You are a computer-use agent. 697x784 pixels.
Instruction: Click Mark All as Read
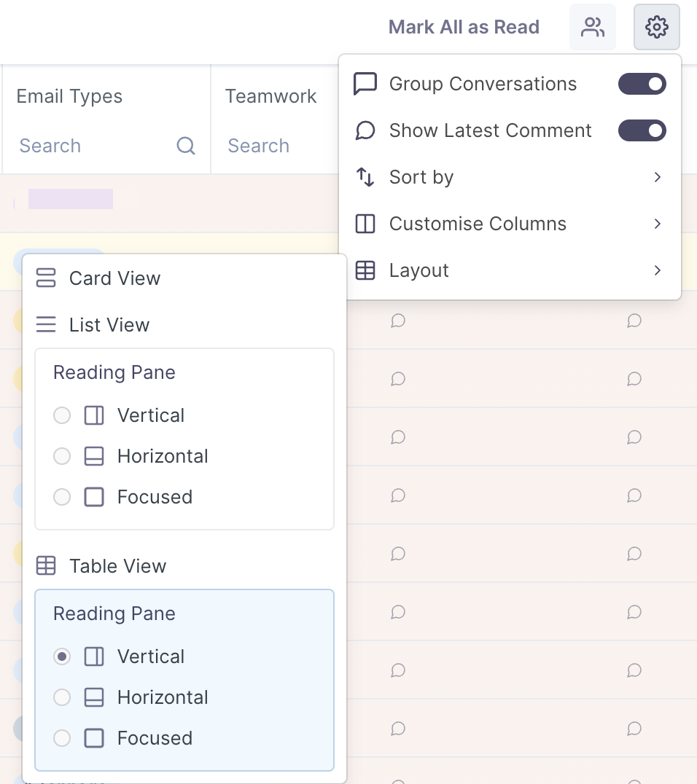tap(464, 28)
